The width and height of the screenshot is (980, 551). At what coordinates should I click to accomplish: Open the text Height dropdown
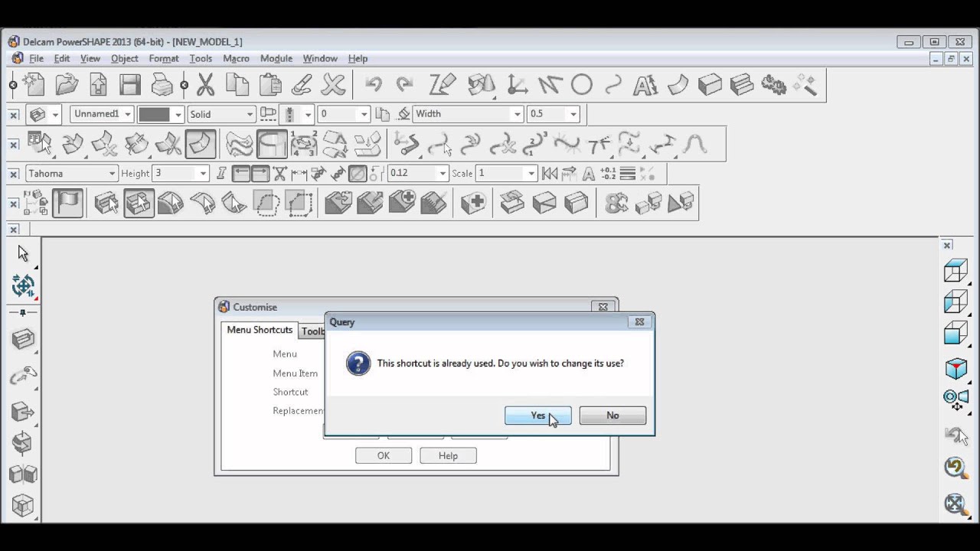click(x=203, y=174)
